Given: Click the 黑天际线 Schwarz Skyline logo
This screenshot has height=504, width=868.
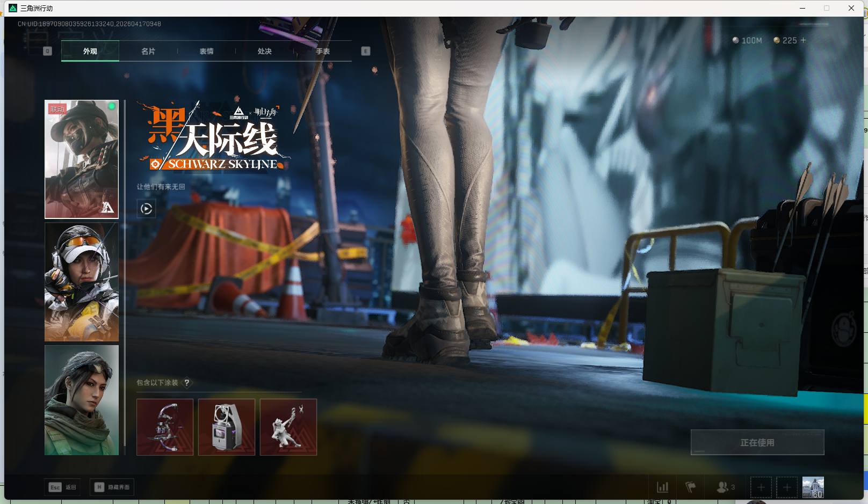Looking at the screenshot, I should (x=214, y=137).
